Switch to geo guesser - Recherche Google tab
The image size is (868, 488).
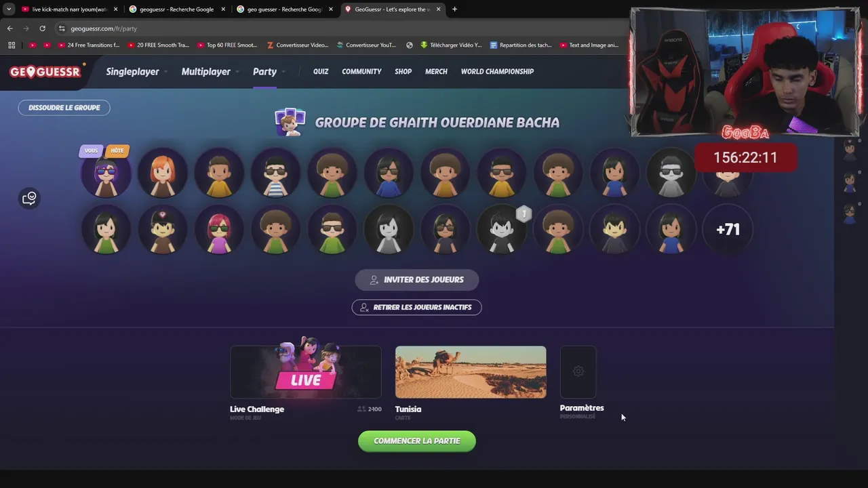[284, 9]
